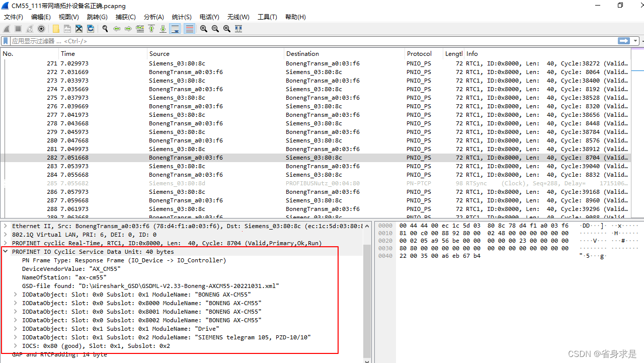
Task: Click the filter bookmark icon
Action: [x=6, y=41]
